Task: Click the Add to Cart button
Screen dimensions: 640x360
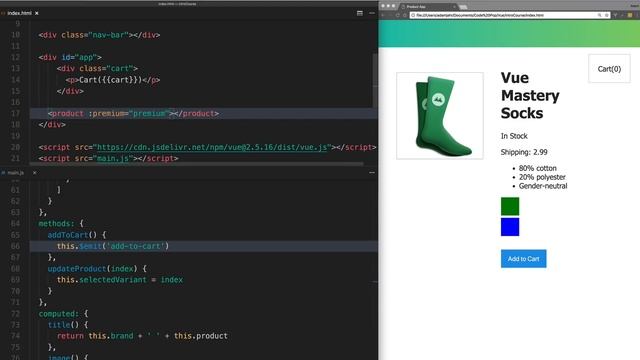Action: (x=523, y=259)
